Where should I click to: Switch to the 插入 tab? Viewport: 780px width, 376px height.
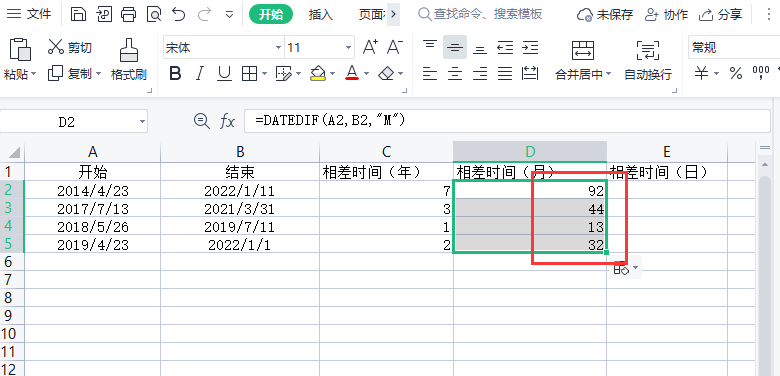click(320, 14)
